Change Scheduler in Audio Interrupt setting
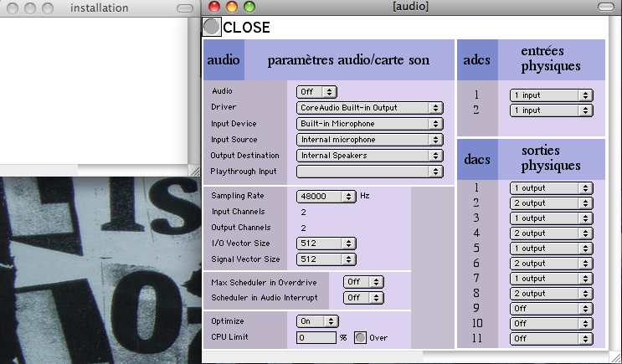This screenshot has width=622, height=364. click(x=364, y=298)
